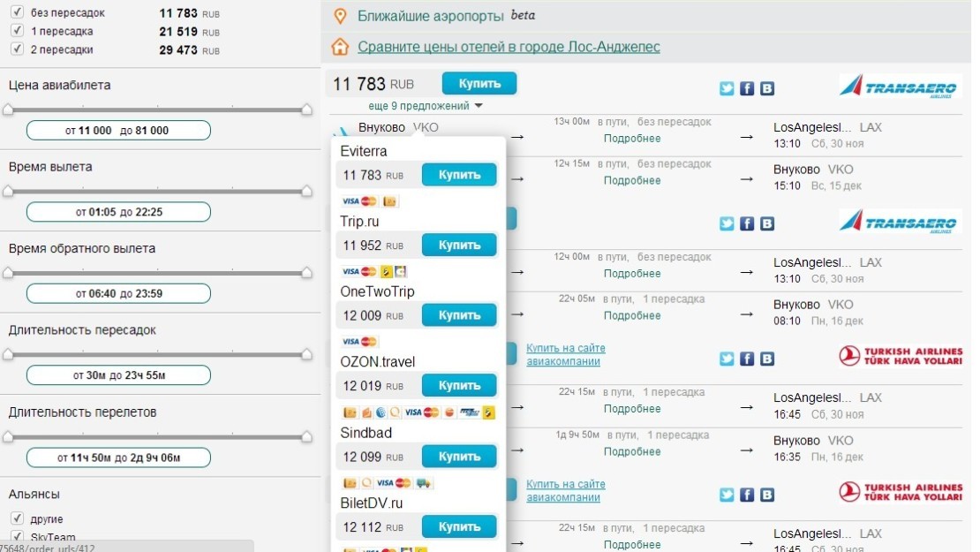This screenshot has width=980, height=552.
Task: Expand 'Подробнее' for the 1д 9ч 50м flight
Action: click(631, 451)
